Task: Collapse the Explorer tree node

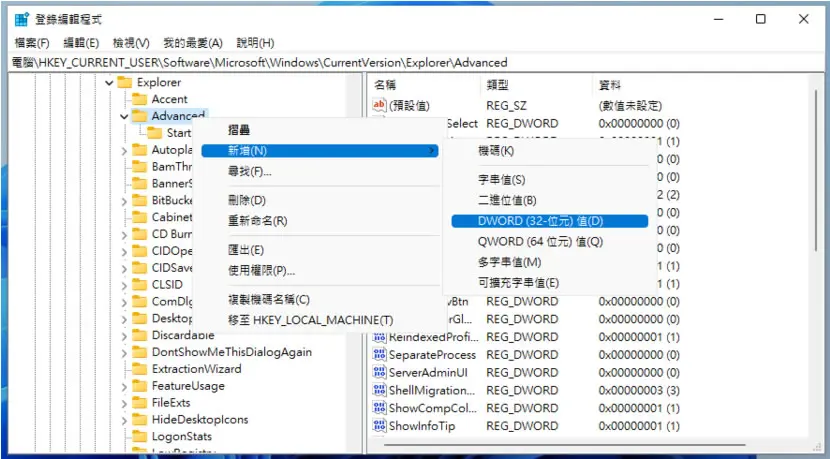Action: click(x=109, y=83)
